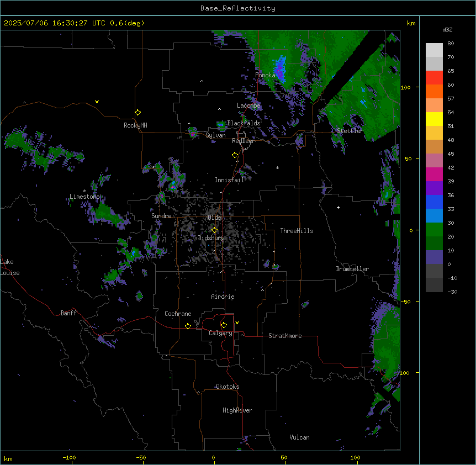Click the yellow diamond marker above Didsbury

coord(214,230)
